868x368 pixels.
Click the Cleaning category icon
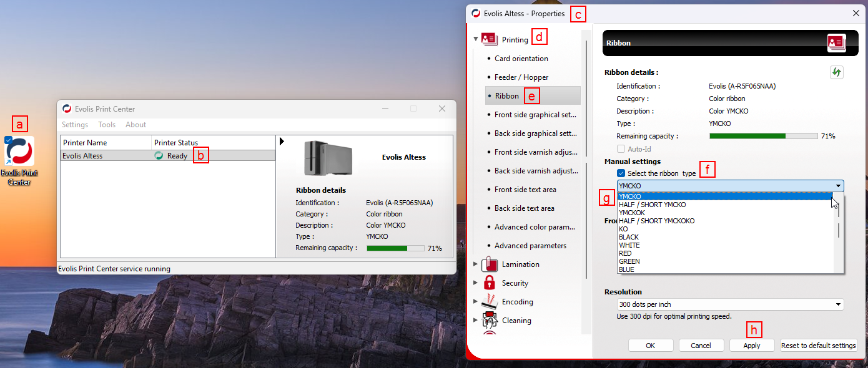point(490,320)
